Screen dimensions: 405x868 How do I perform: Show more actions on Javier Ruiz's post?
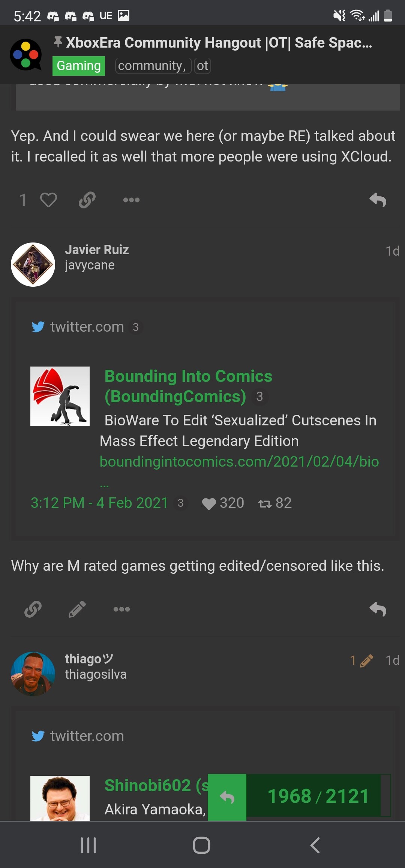click(121, 609)
